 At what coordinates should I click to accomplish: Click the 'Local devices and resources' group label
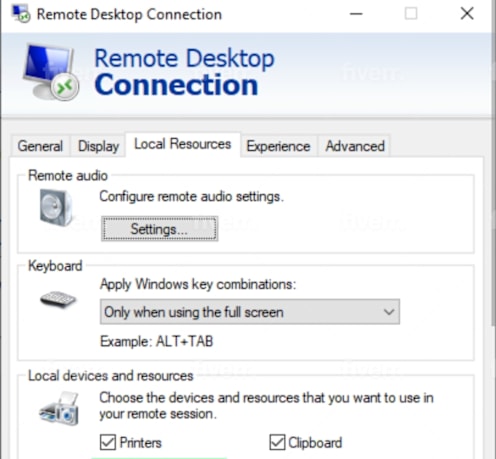pos(111,376)
